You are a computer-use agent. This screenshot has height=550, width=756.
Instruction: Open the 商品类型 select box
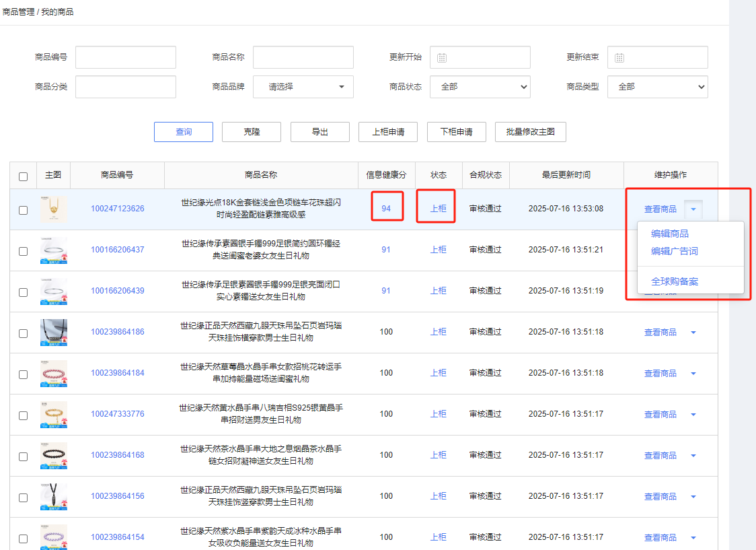657,87
